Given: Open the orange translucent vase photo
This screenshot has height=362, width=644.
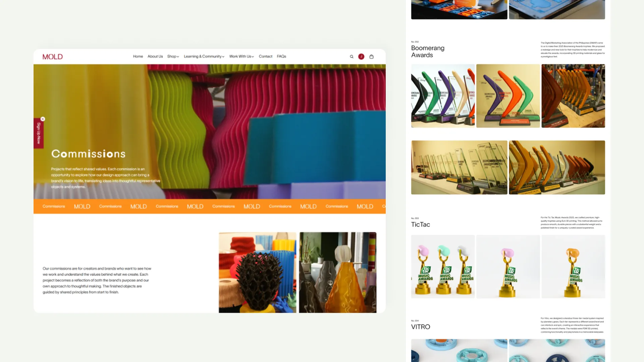Looking at the screenshot, I should tap(337, 272).
